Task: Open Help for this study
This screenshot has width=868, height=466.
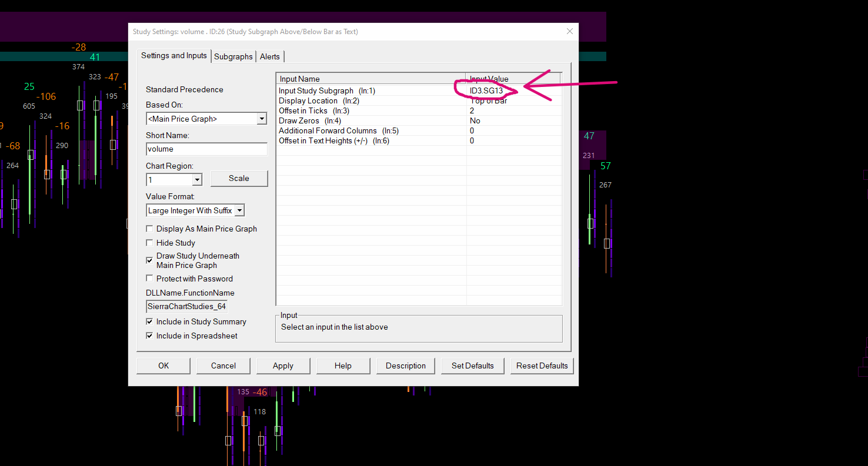Action: pyautogui.click(x=343, y=366)
